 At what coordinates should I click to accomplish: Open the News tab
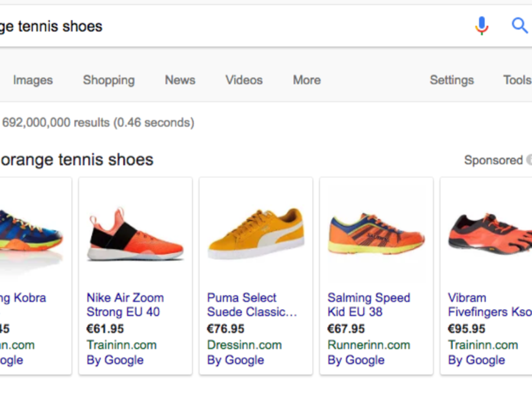(x=180, y=80)
